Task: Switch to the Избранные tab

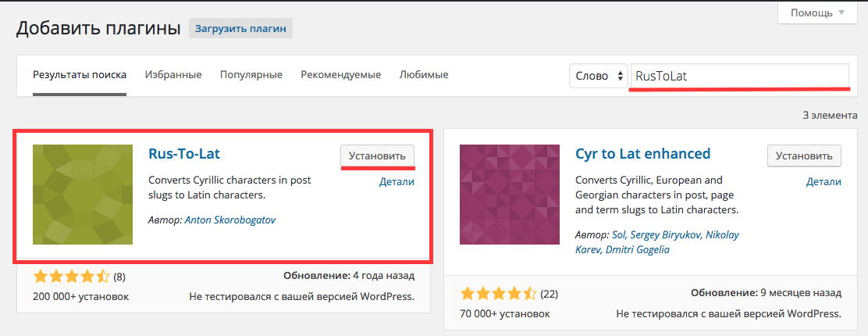Action: click(173, 75)
